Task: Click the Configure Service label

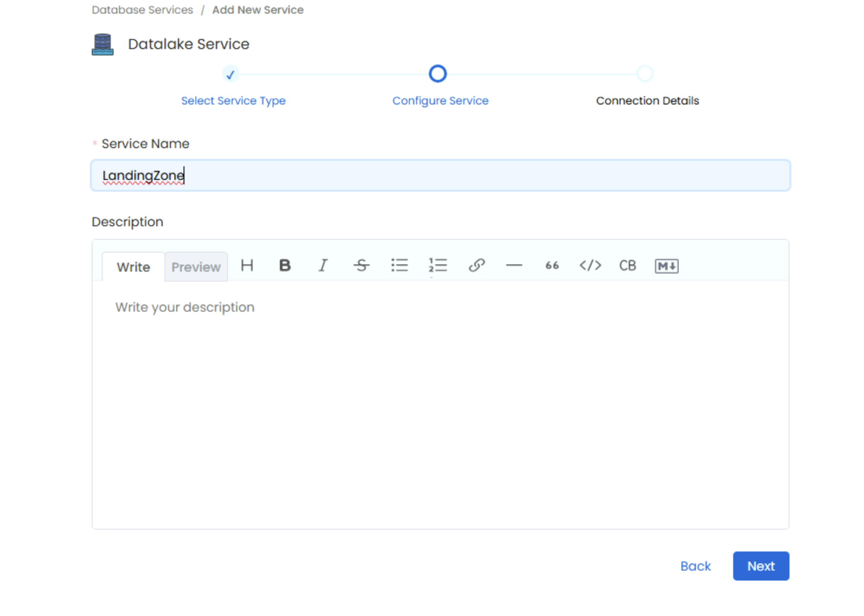Action: click(x=441, y=100)
